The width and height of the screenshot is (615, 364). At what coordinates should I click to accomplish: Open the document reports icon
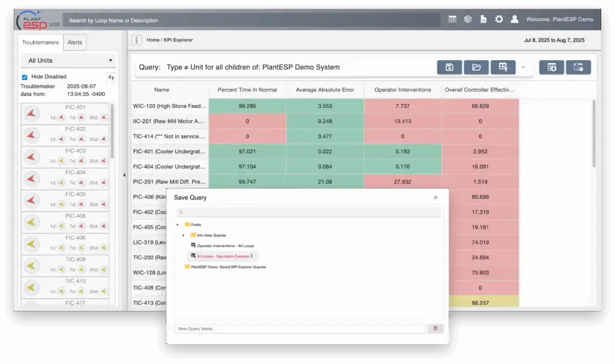pos(483,19)
